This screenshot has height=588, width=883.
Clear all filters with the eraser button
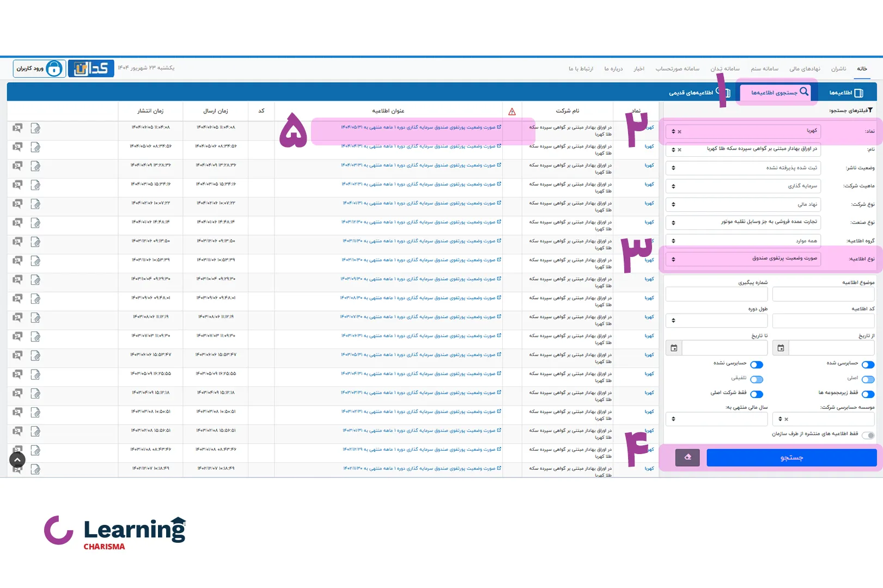687,457
